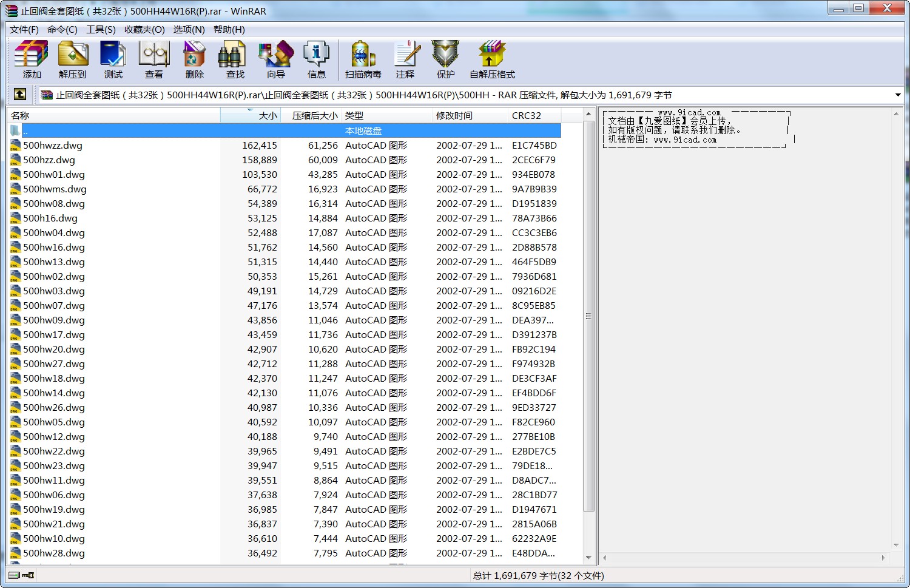Open the 查看 (View) tool icon
The height and width of the screenshot is (588, 910).
click(153, 59)
